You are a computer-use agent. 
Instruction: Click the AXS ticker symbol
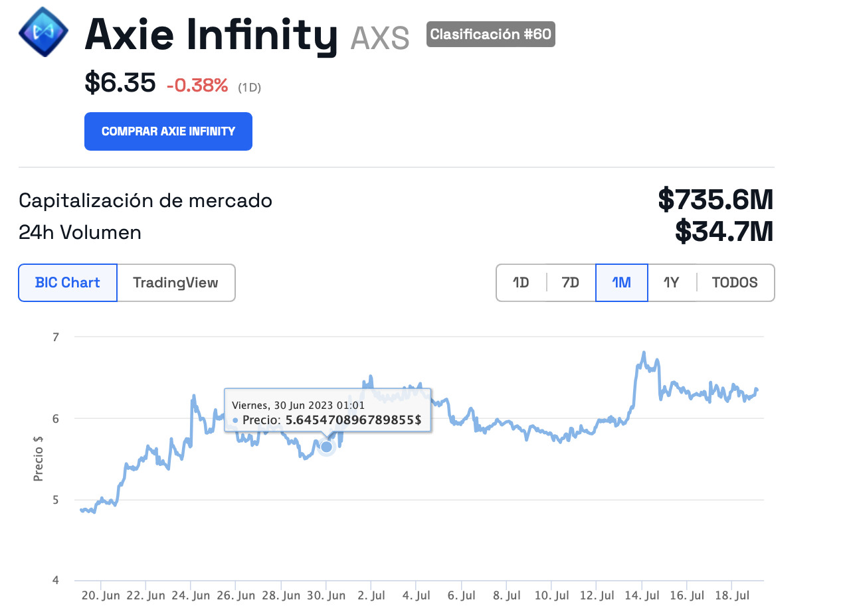click(x=380, y=37)
